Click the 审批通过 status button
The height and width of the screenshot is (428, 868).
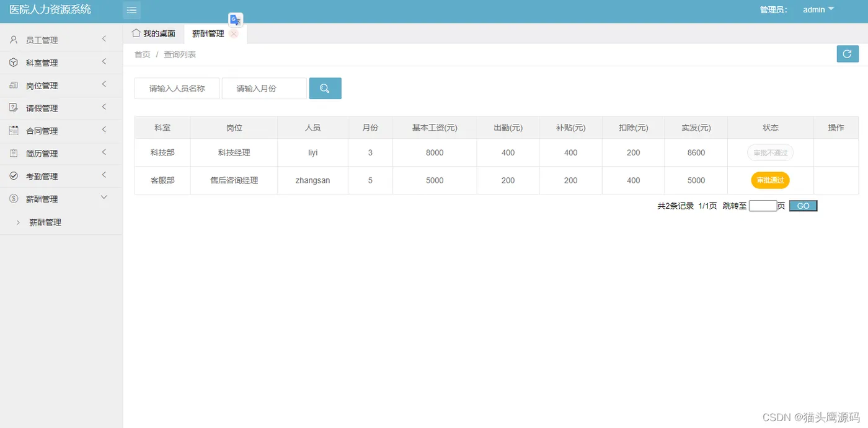(771, 180)
